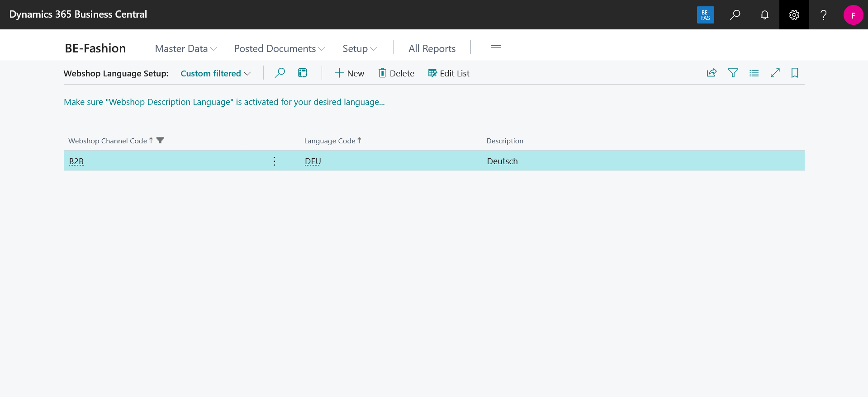
Task: Select the Deutsch description cell
Action: pyautogui.click(x=503, y=161)
